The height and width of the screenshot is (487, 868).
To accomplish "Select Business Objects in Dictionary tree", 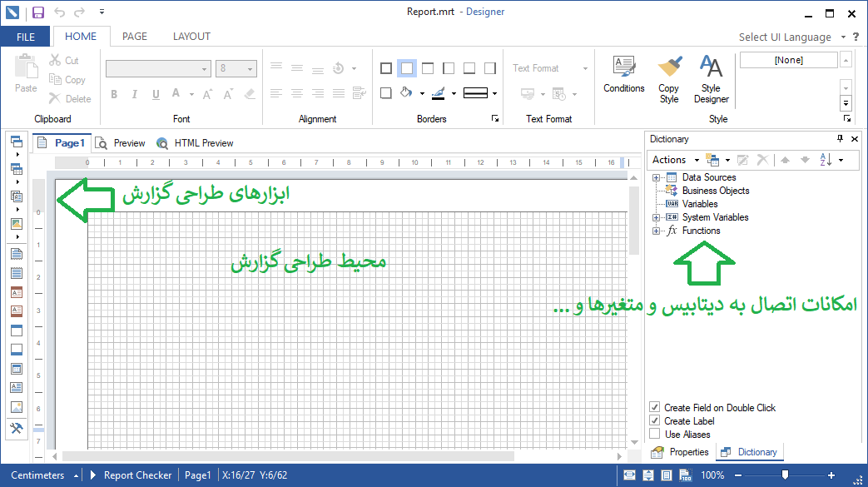I will 715,191.
